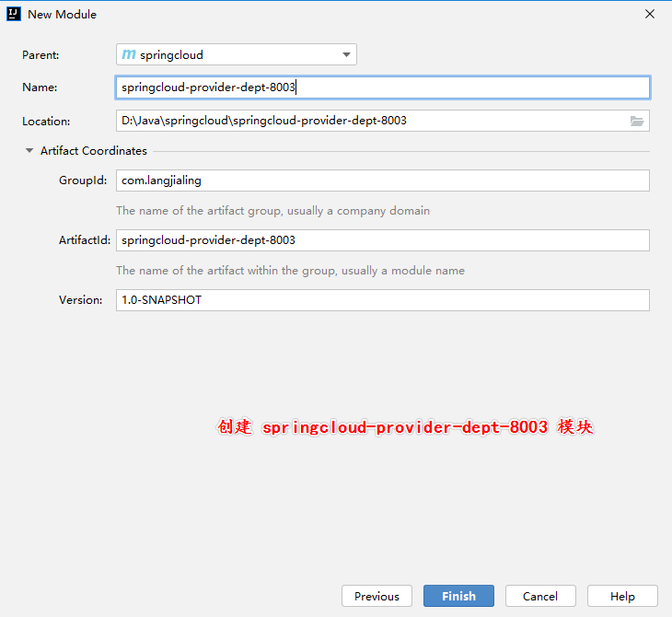Click the ArtifactId input field
This screenshot has width=672, height=617.
[x=382, y=240]
